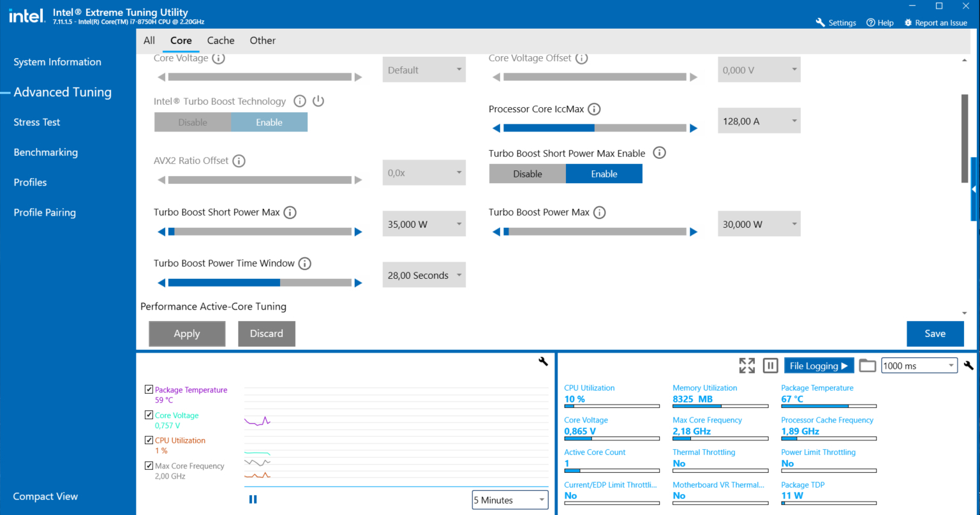Pause the graph recording
980x515 pixels.
pyautogui.click(x=253, y=500)
